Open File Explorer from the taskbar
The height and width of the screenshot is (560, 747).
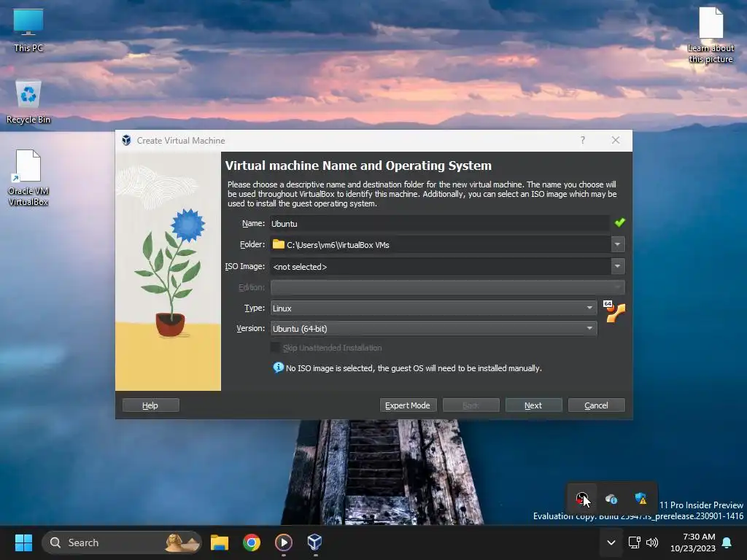[220, 542]
